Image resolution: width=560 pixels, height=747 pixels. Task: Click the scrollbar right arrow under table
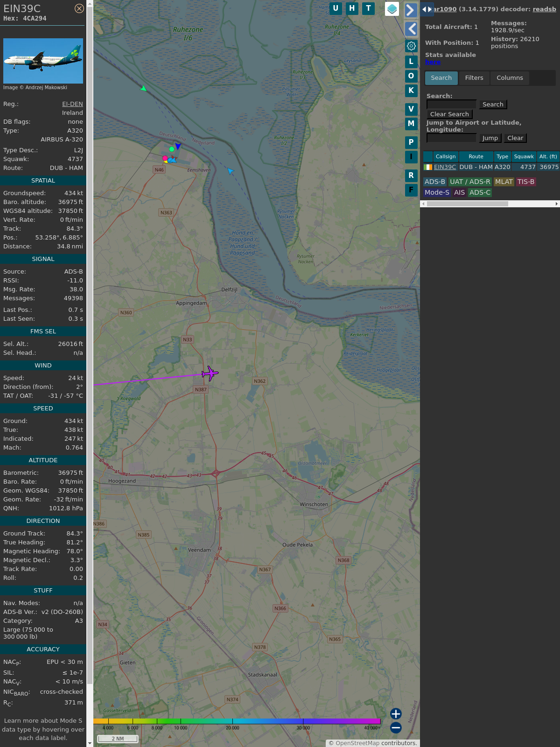point(556,204)
